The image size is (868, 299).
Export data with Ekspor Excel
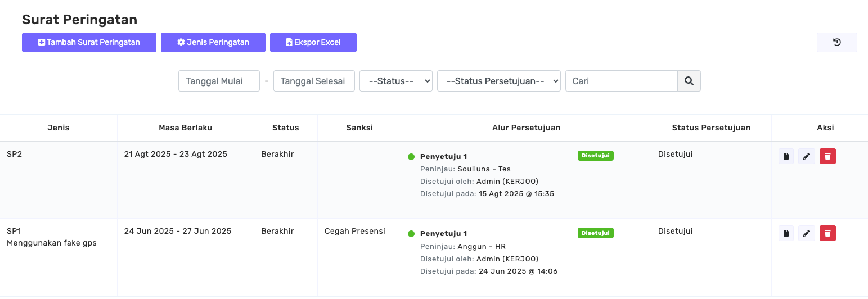(x=313, y=42)
